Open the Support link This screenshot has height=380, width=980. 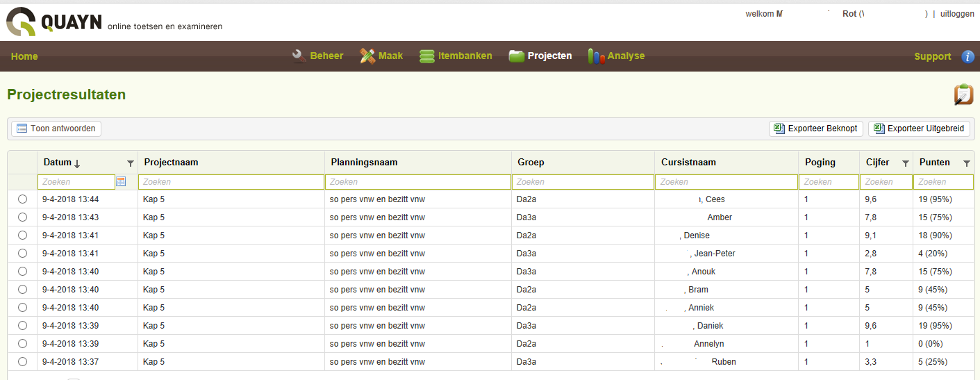click(932, 56)
